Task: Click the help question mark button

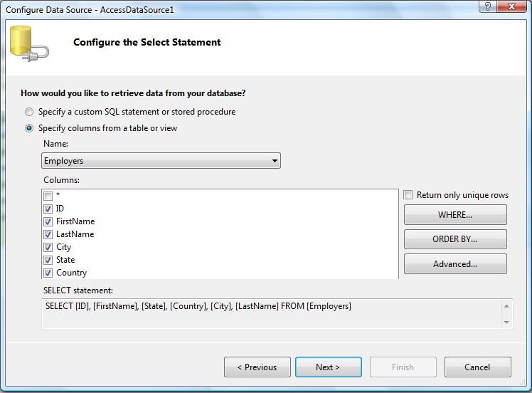Action: tap(488, 6)
